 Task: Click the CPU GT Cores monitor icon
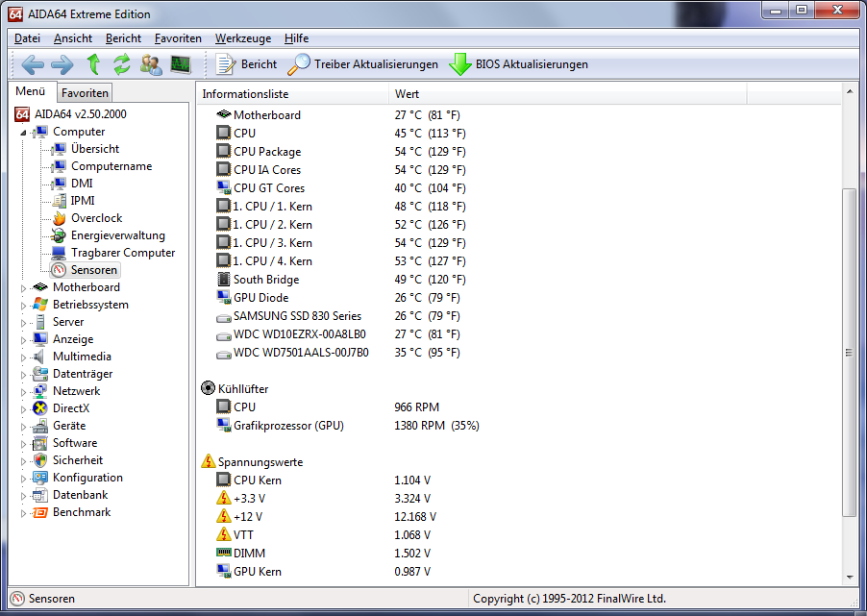(223, 187)
